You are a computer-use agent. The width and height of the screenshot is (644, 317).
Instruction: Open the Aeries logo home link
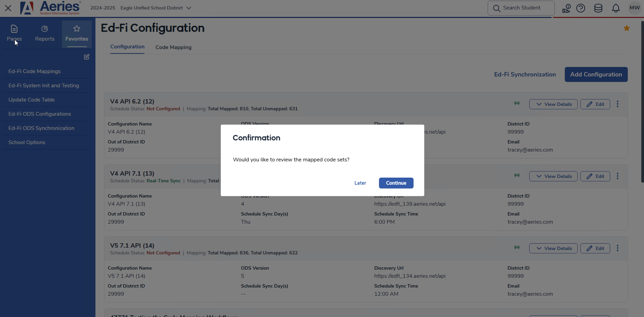[x=50, y=8]
